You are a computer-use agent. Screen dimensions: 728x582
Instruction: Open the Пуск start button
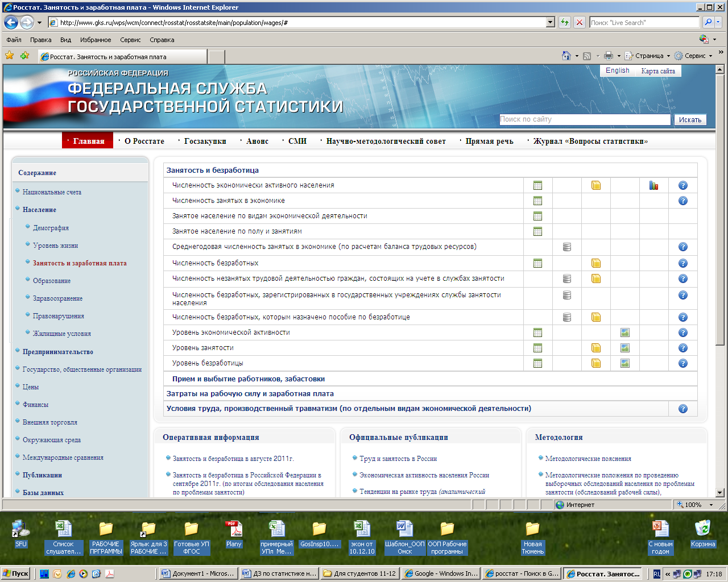(x=16, y=573)
